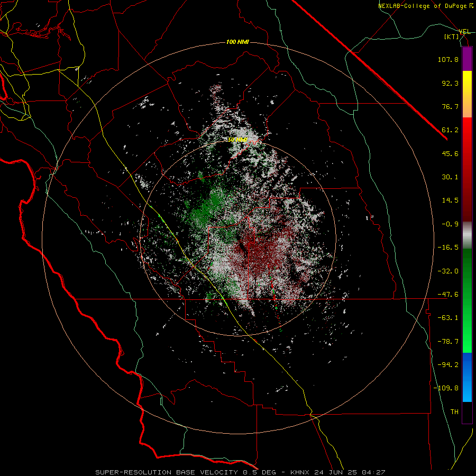Image resolution: width=476 pixels, height=476 pixels.
Task: Select the blue segment of color bar
Action: click(467, 377)
